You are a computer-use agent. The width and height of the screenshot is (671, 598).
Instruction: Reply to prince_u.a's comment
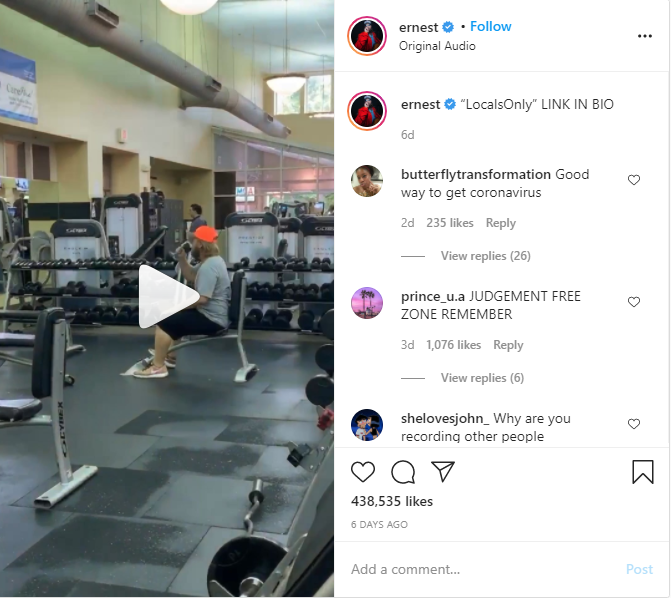(508, 345)
